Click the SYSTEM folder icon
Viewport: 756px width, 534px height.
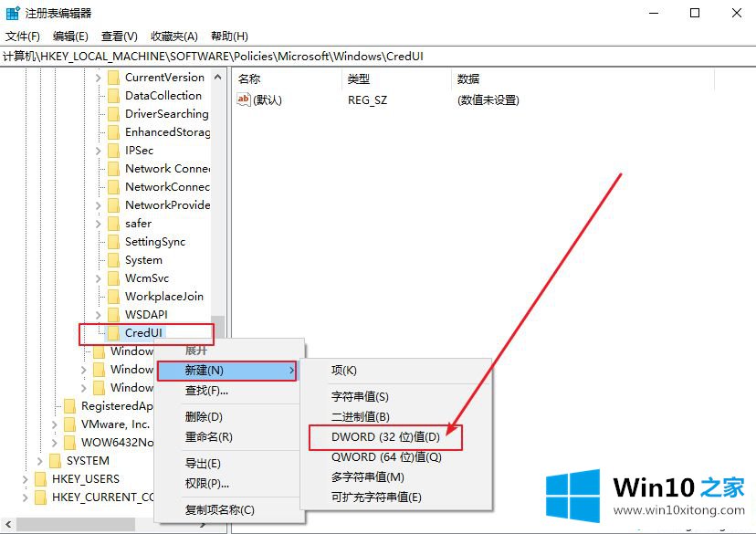(55, 461)
